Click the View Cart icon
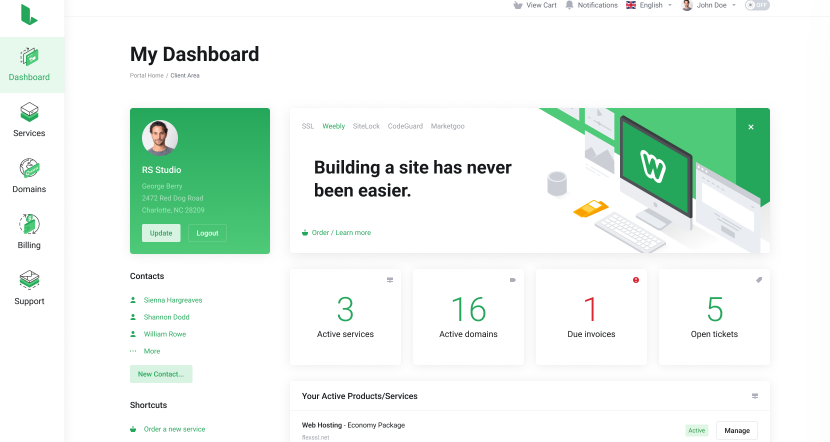Screen dimensions: 830x442 (x=517, y=5)
